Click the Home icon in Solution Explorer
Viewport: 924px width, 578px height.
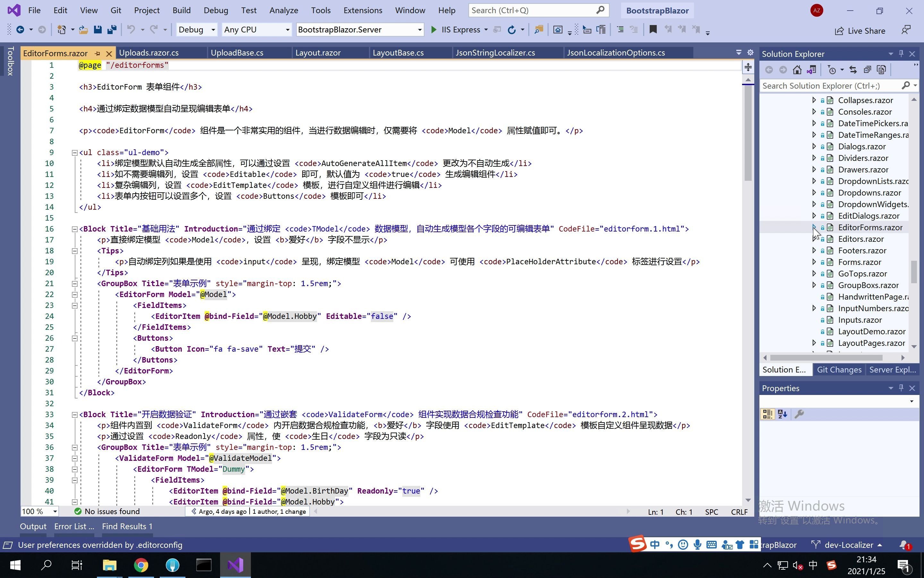pyautogui.click(x=797, y=70)
